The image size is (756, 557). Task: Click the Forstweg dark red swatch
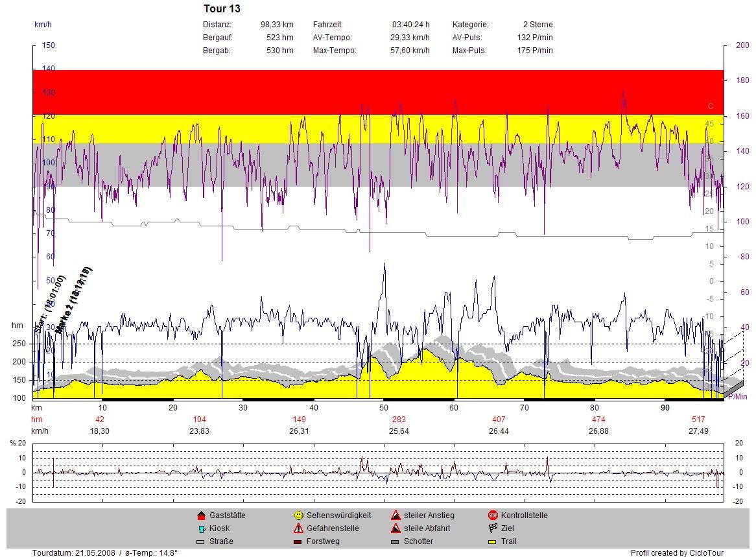(298, 541)
